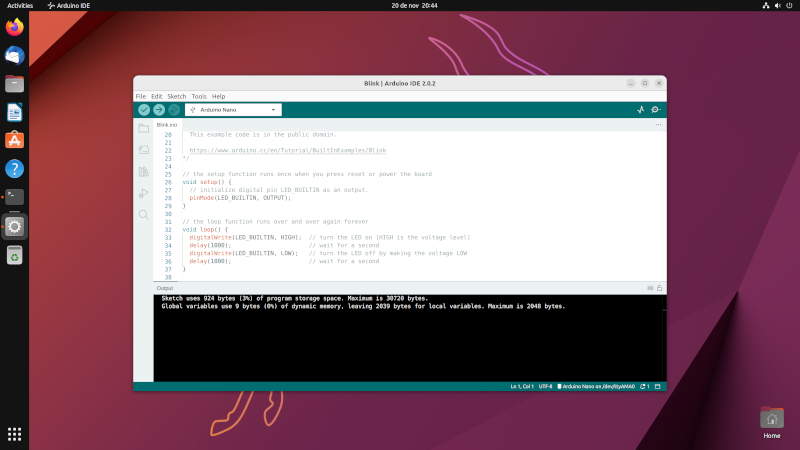Viewport: 800px width, 450px height.
Task: Click line number 32 in gutter
Action: (168, 230)
